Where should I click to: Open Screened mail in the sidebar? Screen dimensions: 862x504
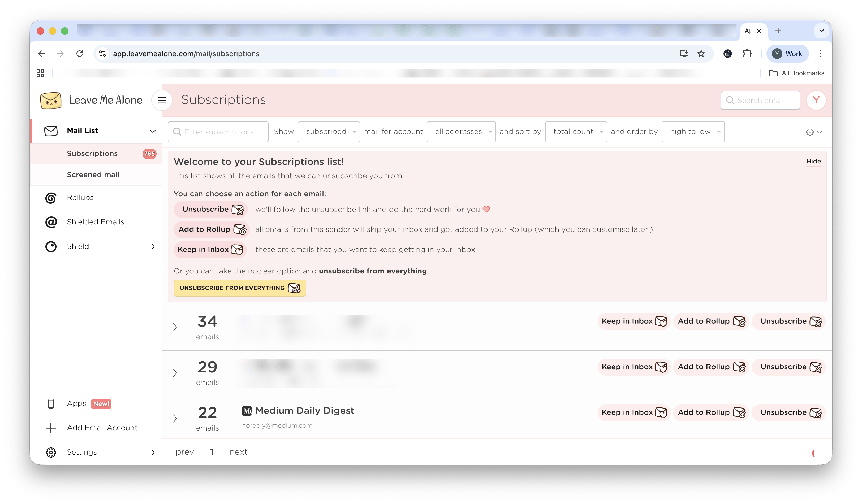[93, 175]
